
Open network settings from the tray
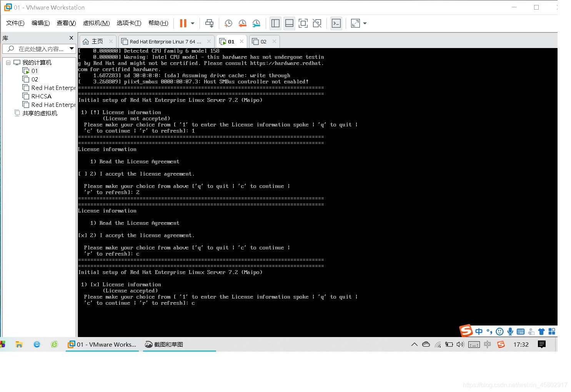coord(438,344)
